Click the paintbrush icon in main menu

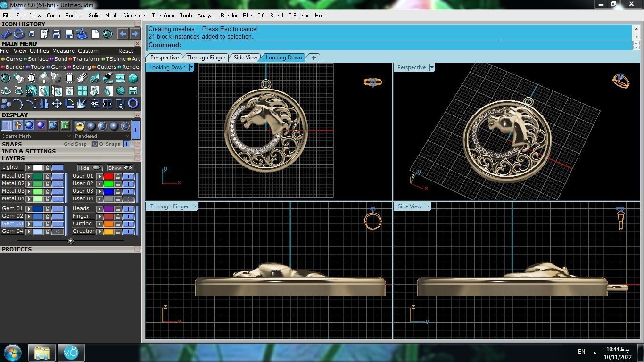click(108, 78)
